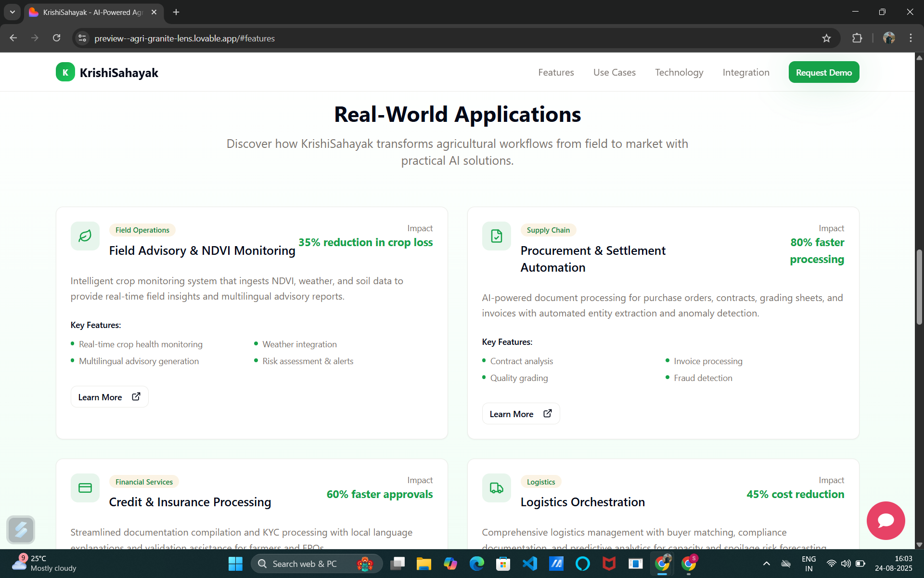
Task: Expand the tab search dropdown arrow
Action: coord(13,12)
